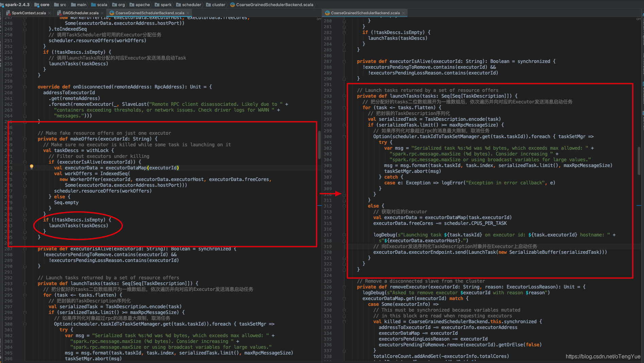Select the scala source root breadcrumb
This screenshot has width=644, height=363.
coord(99,4)
